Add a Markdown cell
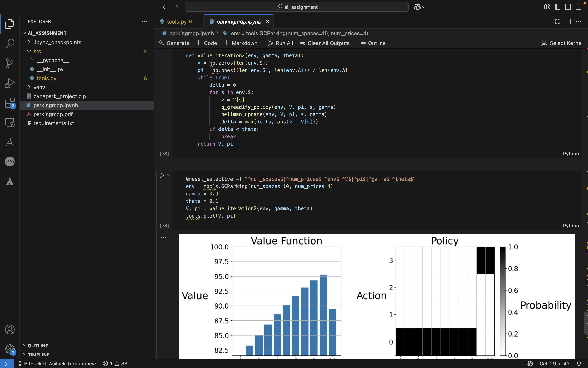The image size is (588, 368). [241, 43]
